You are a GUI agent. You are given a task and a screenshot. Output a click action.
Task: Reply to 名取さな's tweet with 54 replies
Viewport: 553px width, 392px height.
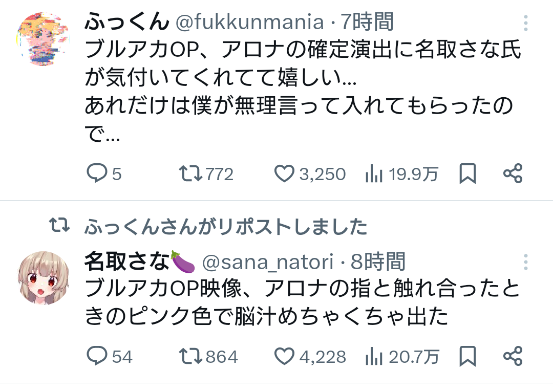tap(97, 356)
